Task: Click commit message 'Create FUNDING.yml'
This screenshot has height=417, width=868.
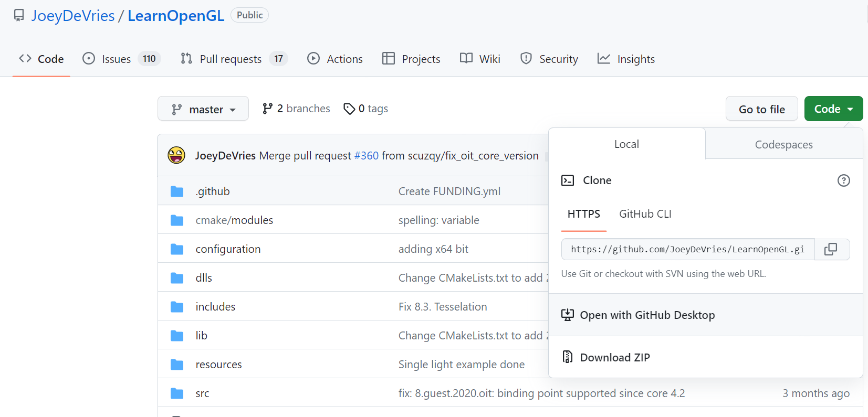Action: 449,191
